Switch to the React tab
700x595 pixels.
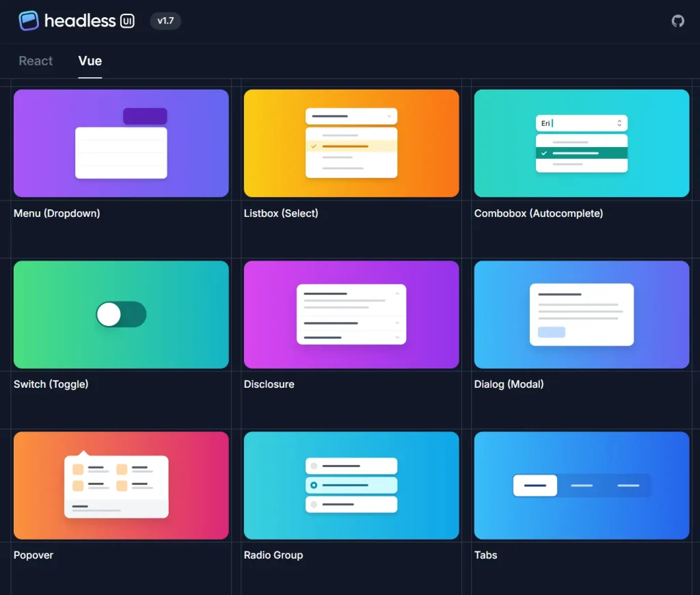click(36, 61)
